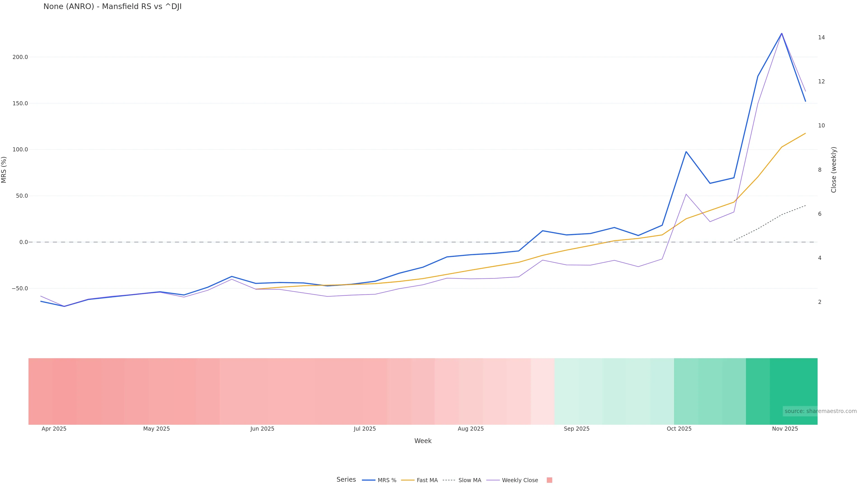The width and height of the screenshot is (868, 488).
Task: Click the Apr 2025 axis label
Action: tap(54, 429)
